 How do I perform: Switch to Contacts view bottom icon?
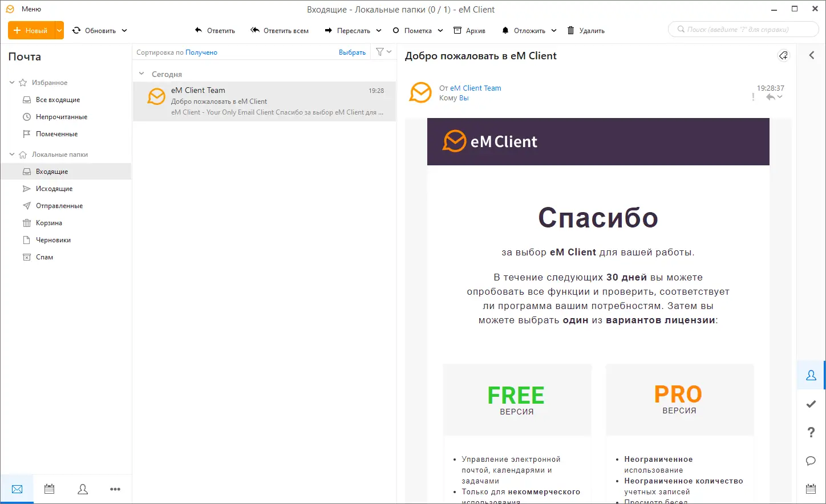83,489
